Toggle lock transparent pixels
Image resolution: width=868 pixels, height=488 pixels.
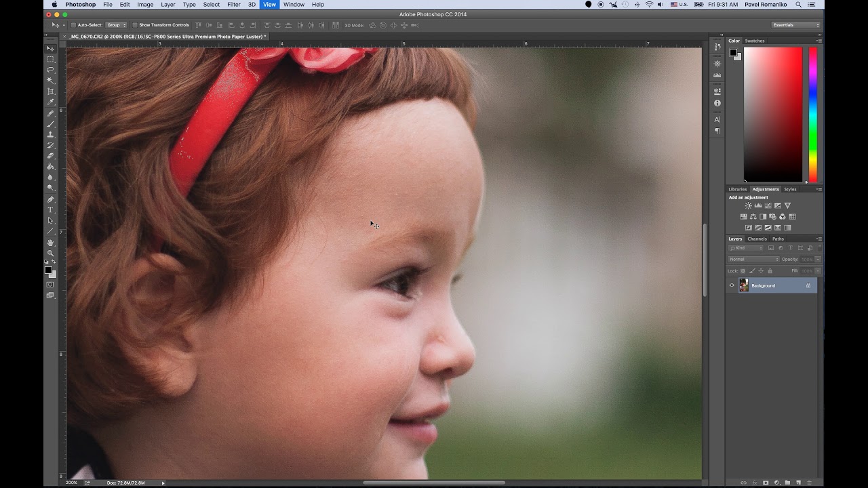pyautogui.click(x=743, y=270)
